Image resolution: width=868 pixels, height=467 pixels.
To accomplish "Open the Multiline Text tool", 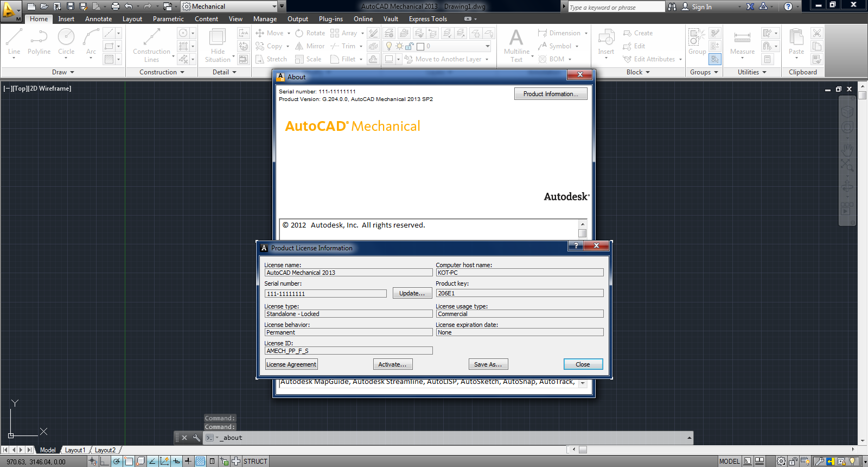I will point(516,45).
